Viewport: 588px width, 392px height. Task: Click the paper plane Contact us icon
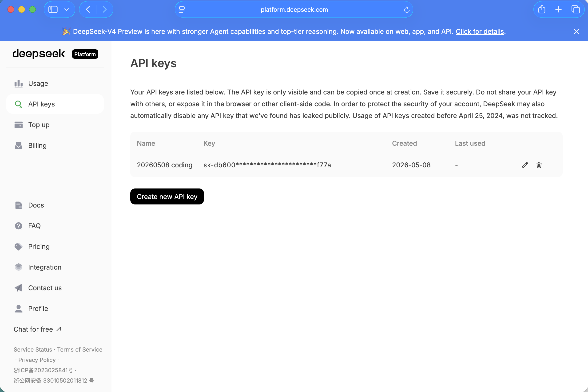pos(19,288)
